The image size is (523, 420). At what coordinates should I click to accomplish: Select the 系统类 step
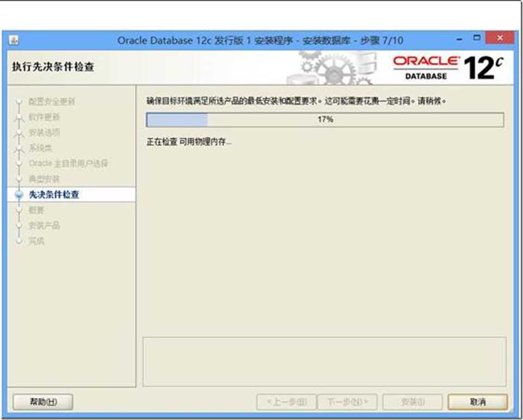pyautogui.click(x=40, y=147)
